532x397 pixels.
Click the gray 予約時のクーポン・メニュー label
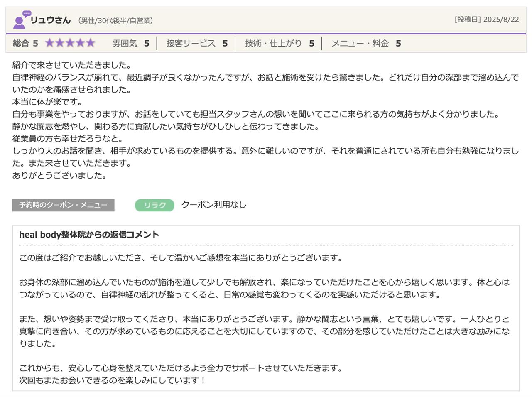tap(63, 205)
